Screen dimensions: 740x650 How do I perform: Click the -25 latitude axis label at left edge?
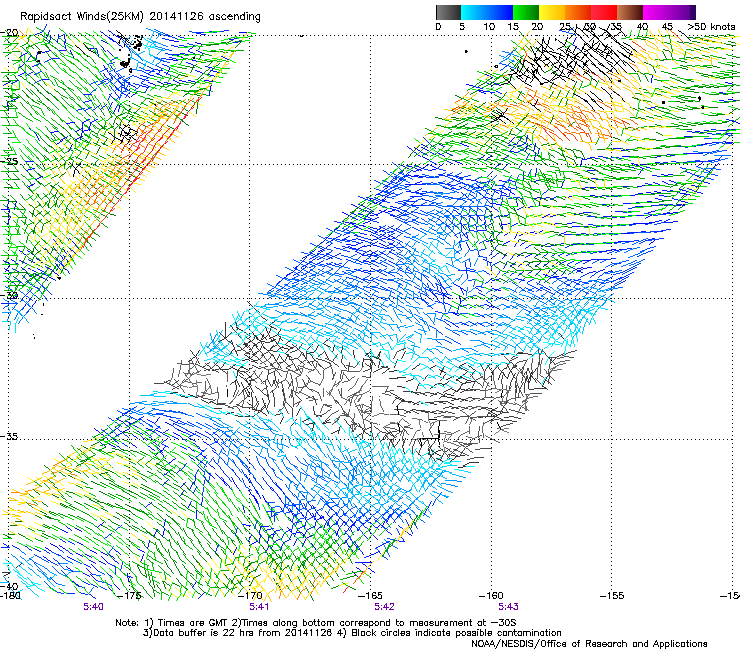point(9,161)
